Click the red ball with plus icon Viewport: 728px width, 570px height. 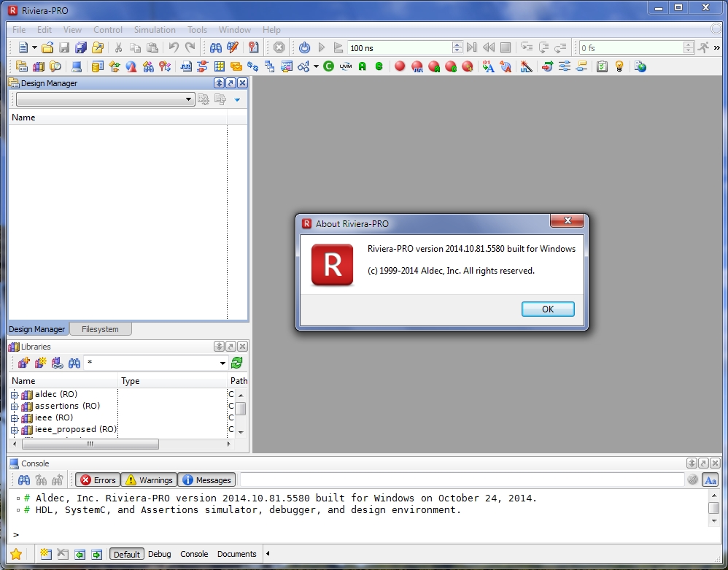click(x=468, y=67)
